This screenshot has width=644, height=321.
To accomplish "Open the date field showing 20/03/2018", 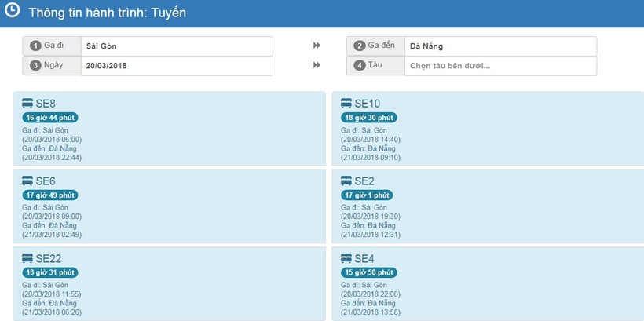I will 177,66.
